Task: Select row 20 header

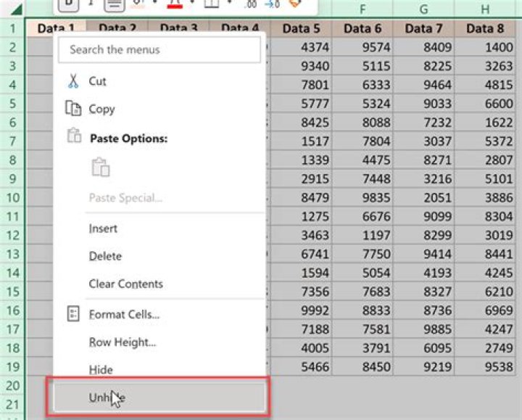Action: tap(12, 386)
